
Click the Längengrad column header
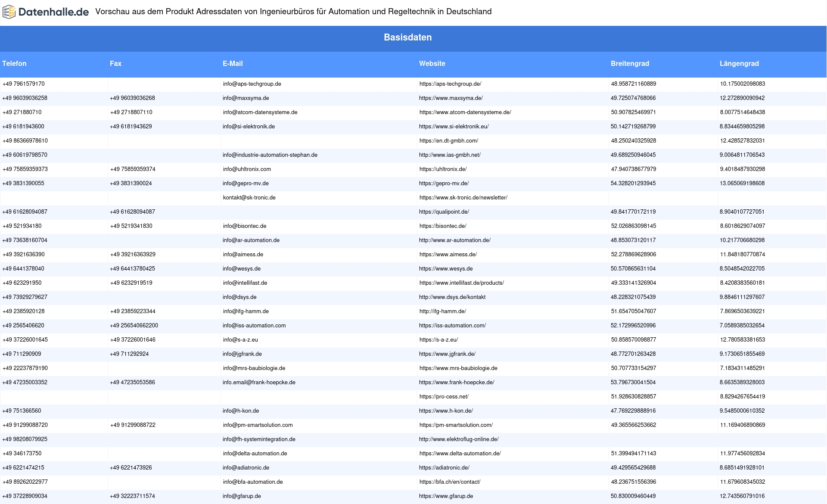[739, 63]
